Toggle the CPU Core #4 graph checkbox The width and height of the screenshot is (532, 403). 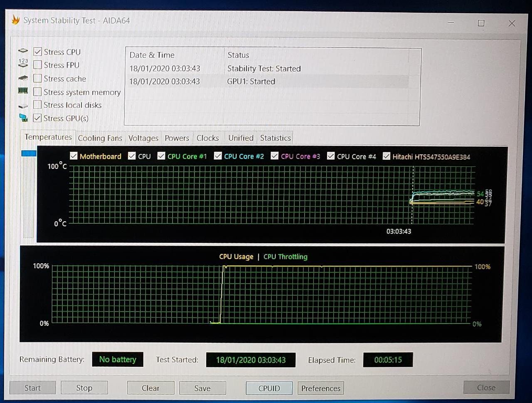coord(331,156)
